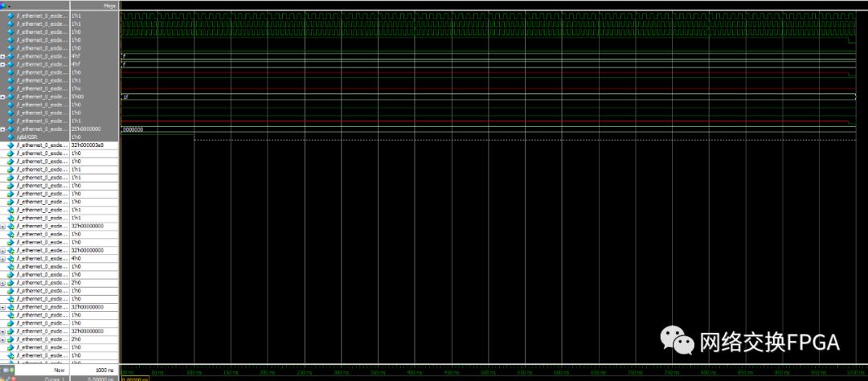Expand the bus signal valued 25'h0000000
This screenshot has height=381, width=868.
click(x=2, y=129)
